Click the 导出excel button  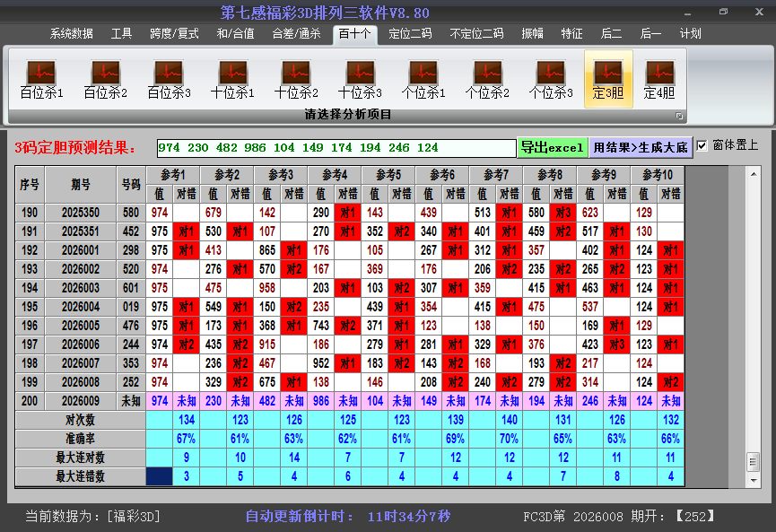click(x=552, y=147)
